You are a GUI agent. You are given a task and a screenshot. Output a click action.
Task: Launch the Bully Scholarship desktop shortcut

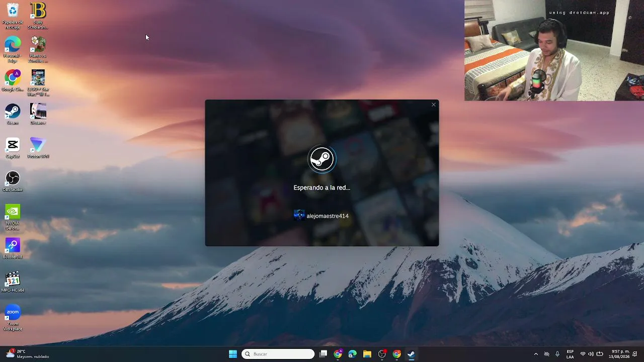(38, 16)
